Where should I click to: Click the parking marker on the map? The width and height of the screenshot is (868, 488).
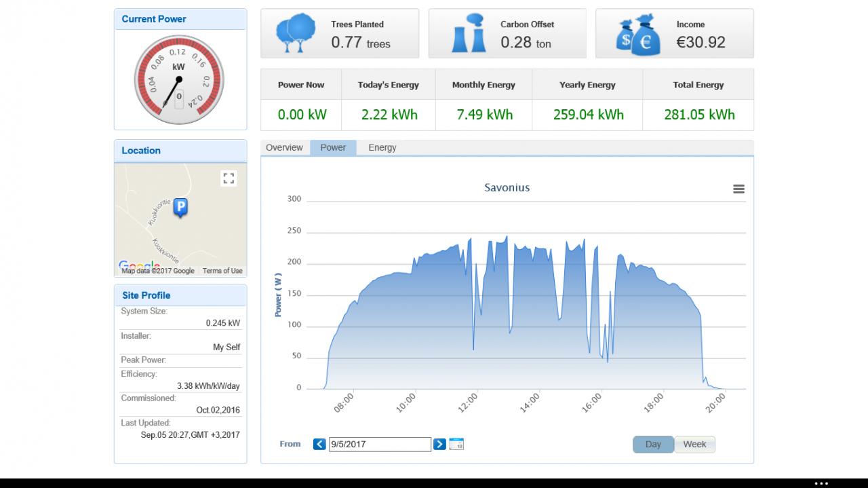[x=180, y=208]
